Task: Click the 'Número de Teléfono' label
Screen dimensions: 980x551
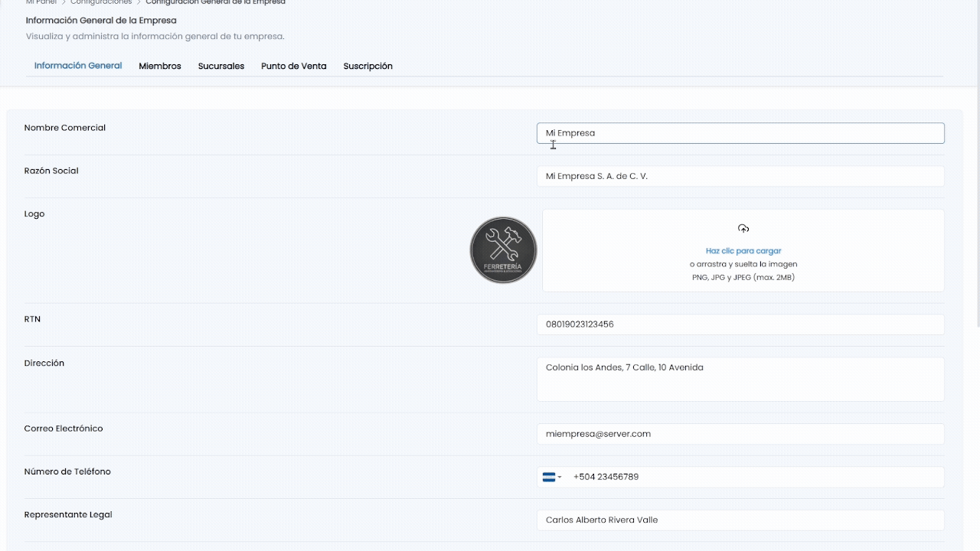Action: tap(67, 471)
